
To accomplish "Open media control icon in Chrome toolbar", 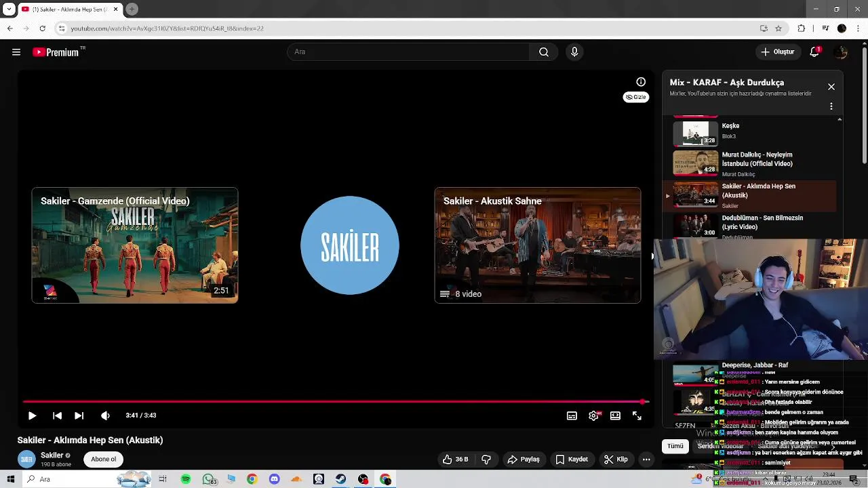I will [x=825, y=28].
